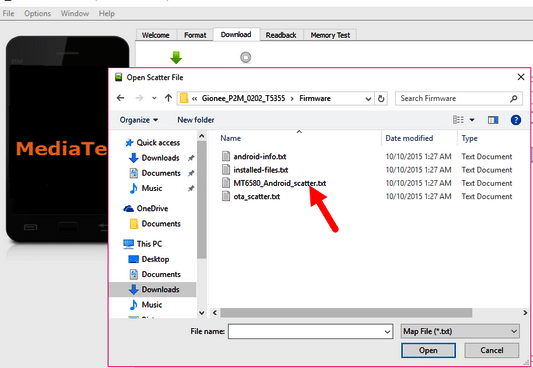
Task: Go back with the left arrow button
Action: 120,98
